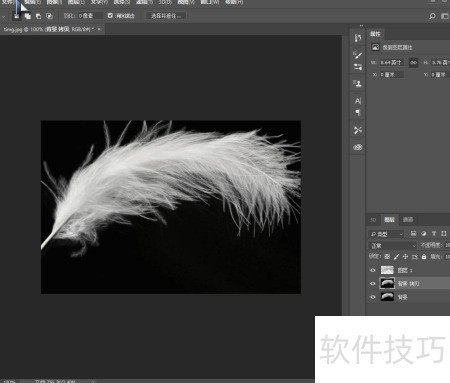Image resolution: width=450 pixels, height=383 pixels.
Task: Switch to the Layers panel tab
Action: coord(389,220)
